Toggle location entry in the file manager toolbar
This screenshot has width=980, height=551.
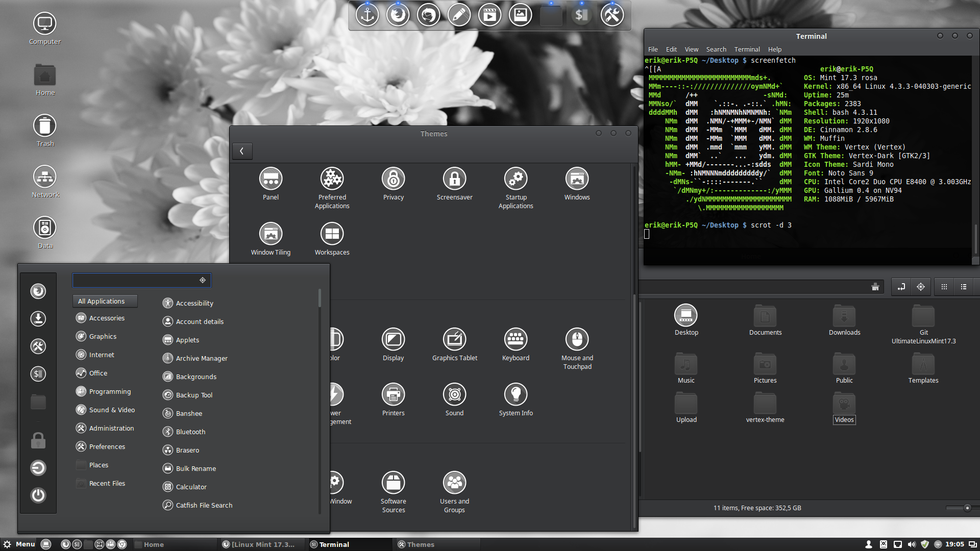pyautogui.click(x=901, y=287)
